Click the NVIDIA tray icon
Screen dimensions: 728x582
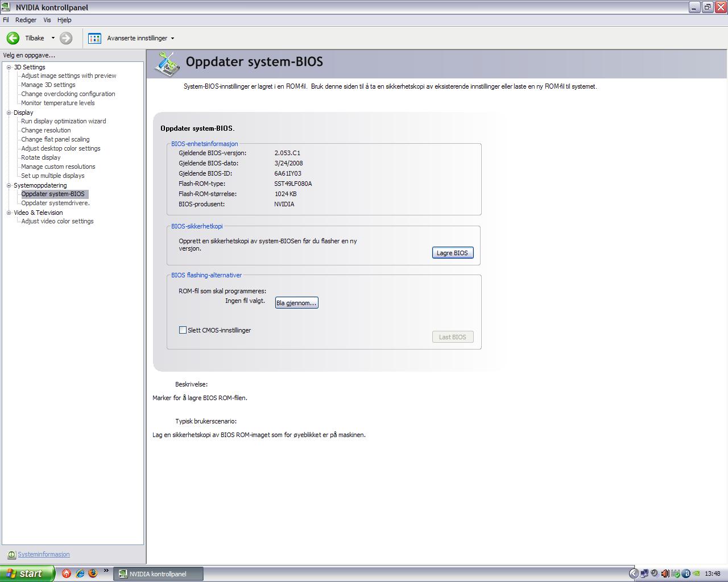coord(696,573)
